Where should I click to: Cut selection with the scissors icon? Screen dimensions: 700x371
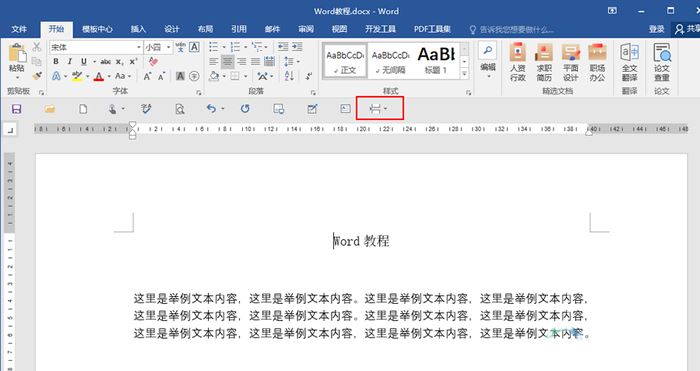[37, 47]
